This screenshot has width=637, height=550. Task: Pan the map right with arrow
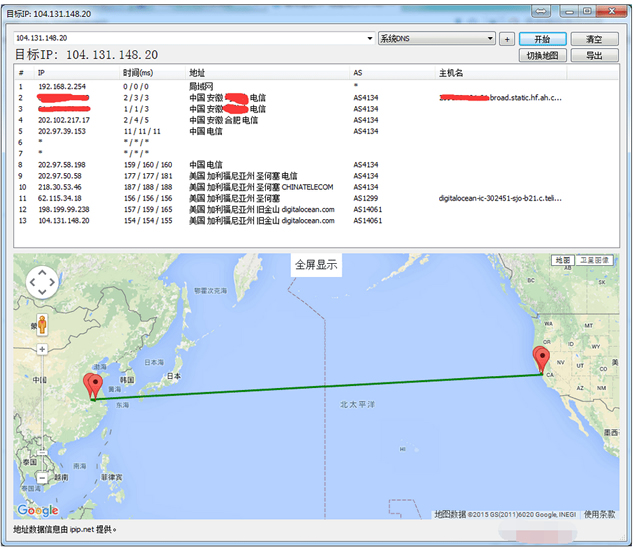point(52,282)
